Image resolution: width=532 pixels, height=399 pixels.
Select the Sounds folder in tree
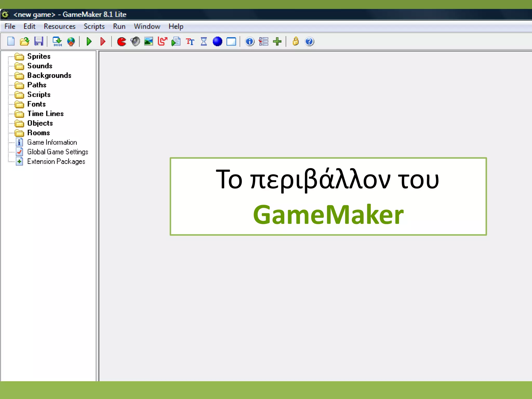tap(40, 66)
